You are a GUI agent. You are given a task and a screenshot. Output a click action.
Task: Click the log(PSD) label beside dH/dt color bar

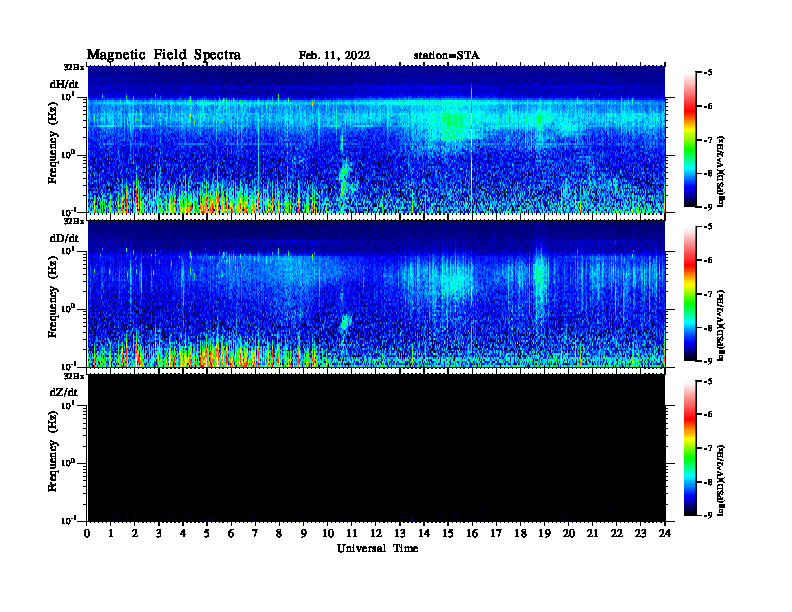click(722, 171)
